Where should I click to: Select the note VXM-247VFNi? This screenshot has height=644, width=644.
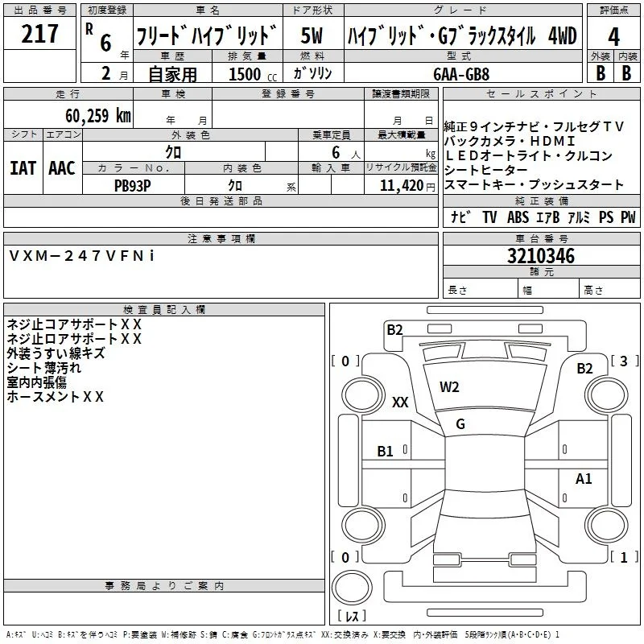(x=82, y=255)
